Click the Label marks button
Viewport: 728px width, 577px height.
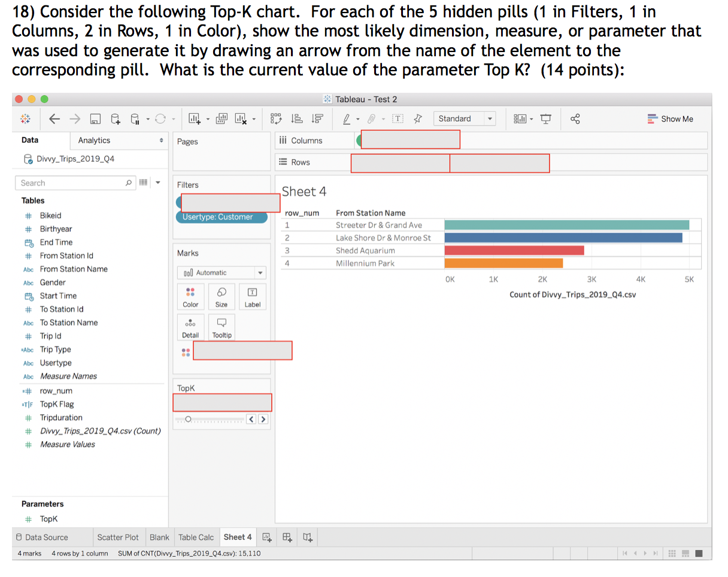coord(252,297)
